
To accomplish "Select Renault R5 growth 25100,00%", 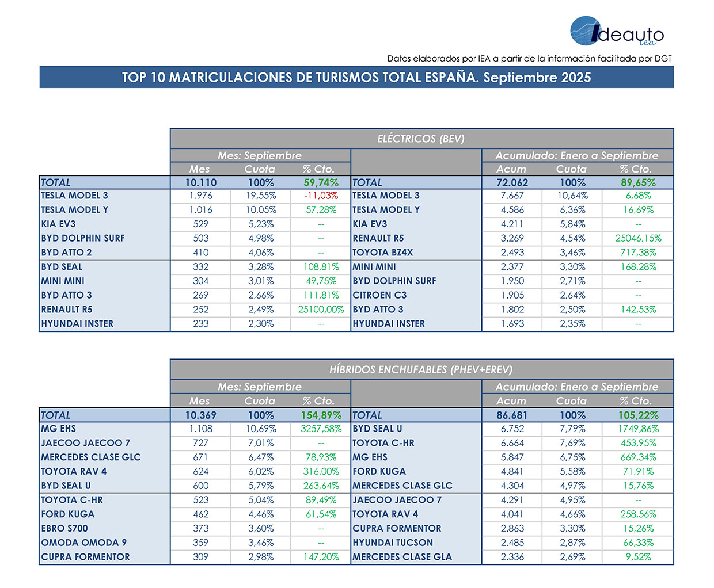I will pyautogui.click(x=321, y=310).
